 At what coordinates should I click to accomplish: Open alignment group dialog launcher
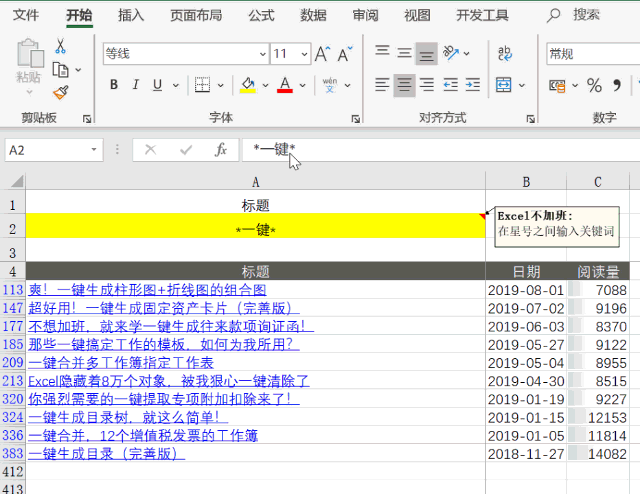tap(530, 119)
